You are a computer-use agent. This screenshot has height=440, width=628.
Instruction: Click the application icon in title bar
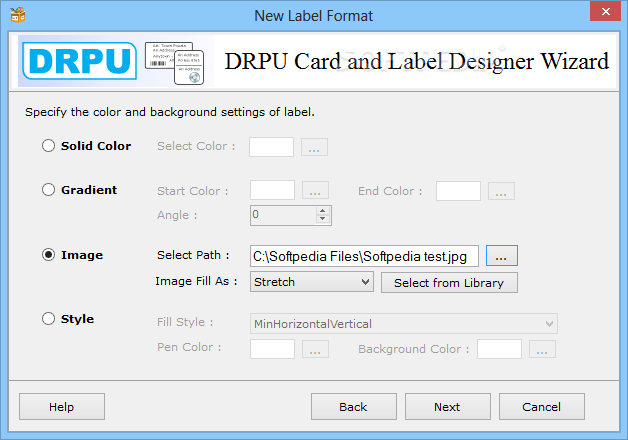(x=18, y=15)
